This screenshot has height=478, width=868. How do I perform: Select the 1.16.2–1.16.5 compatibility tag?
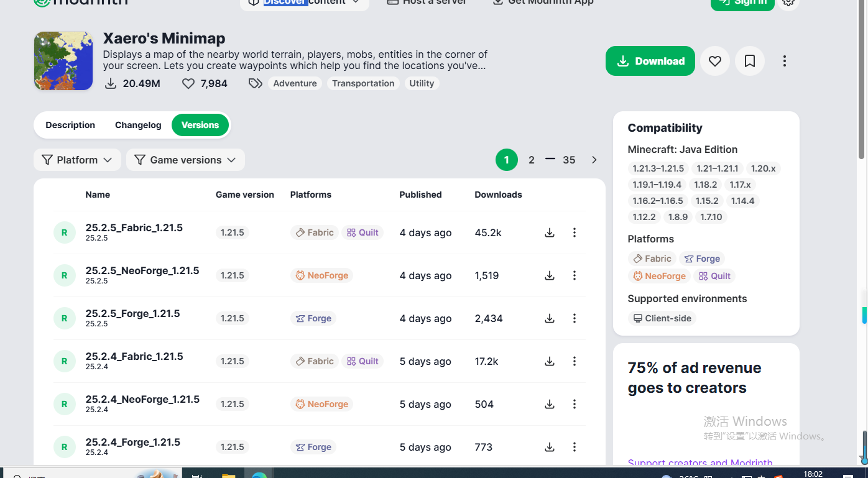pos(658,201)
